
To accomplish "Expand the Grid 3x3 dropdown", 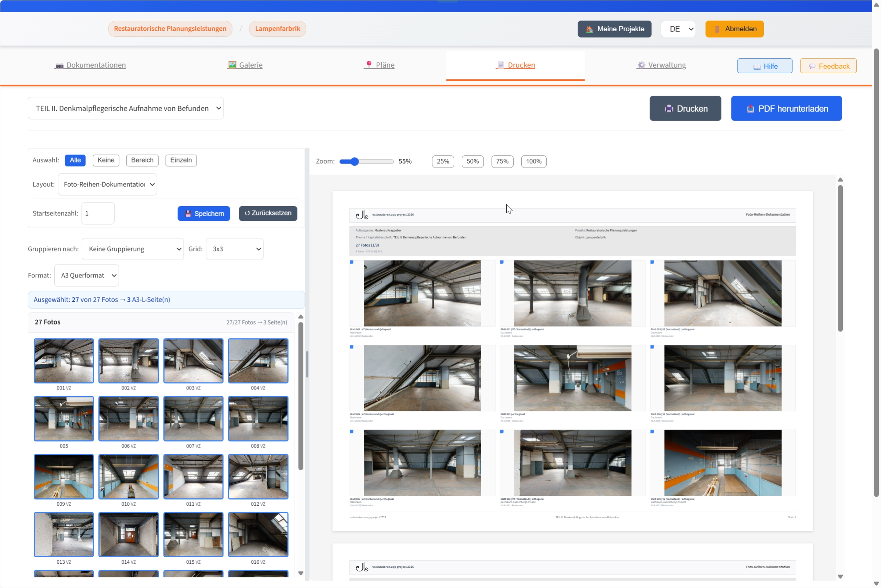I will tap(234, 249).
